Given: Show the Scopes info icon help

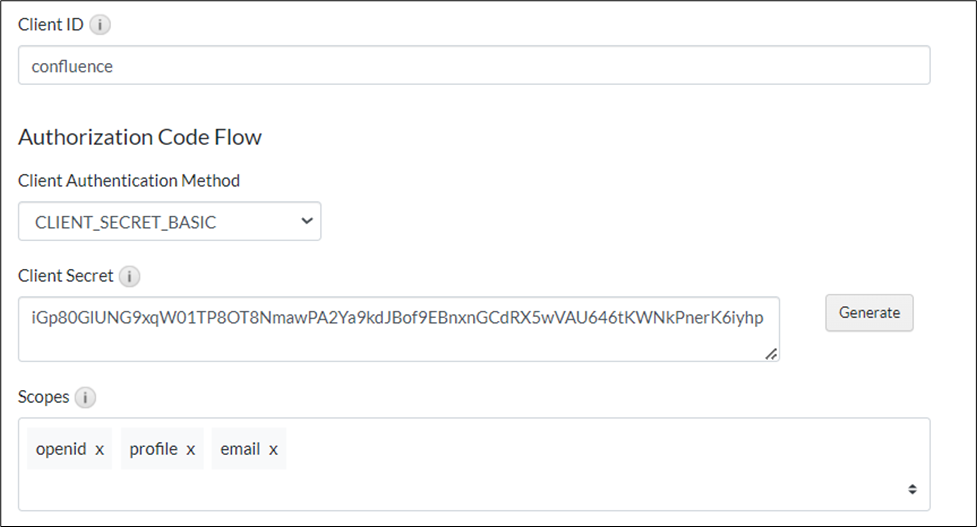Looking at the screenshot, I should [86, 397].
